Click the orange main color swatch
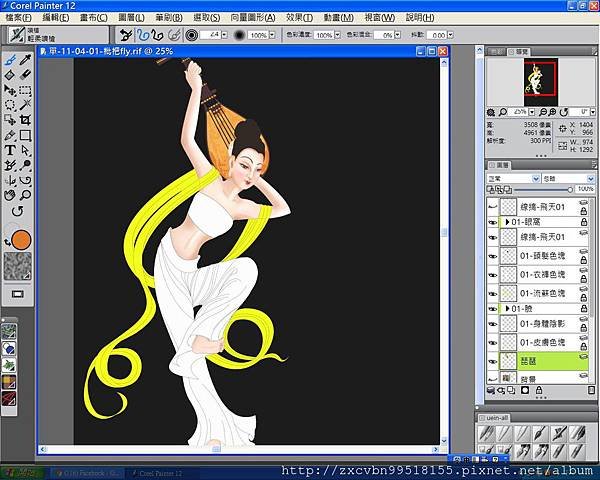 [x=21, y=240]
